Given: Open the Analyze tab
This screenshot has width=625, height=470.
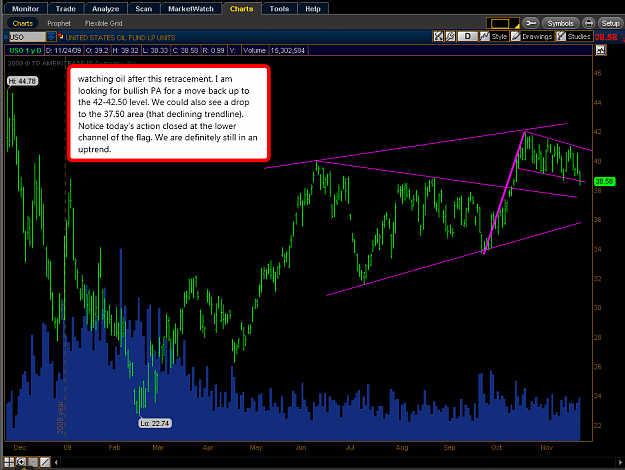Looking at the screenshot, I should 106,8.
